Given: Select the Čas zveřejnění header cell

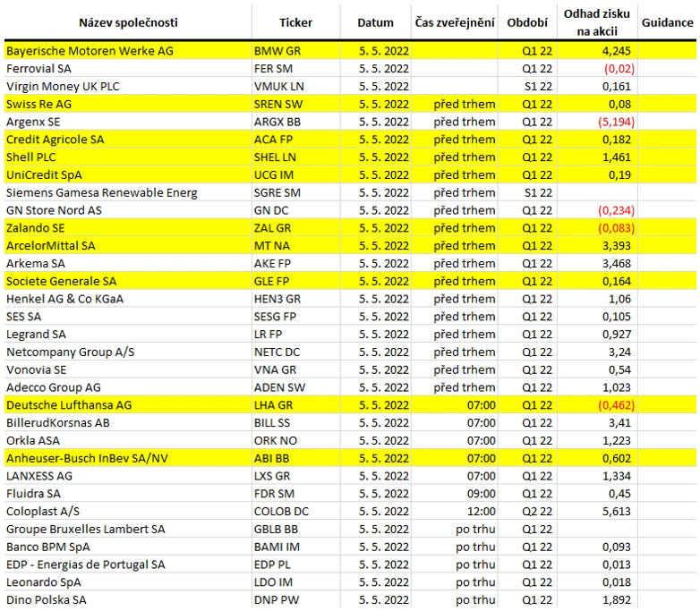Looking at the screenshot, I should [x=455, y=22].
